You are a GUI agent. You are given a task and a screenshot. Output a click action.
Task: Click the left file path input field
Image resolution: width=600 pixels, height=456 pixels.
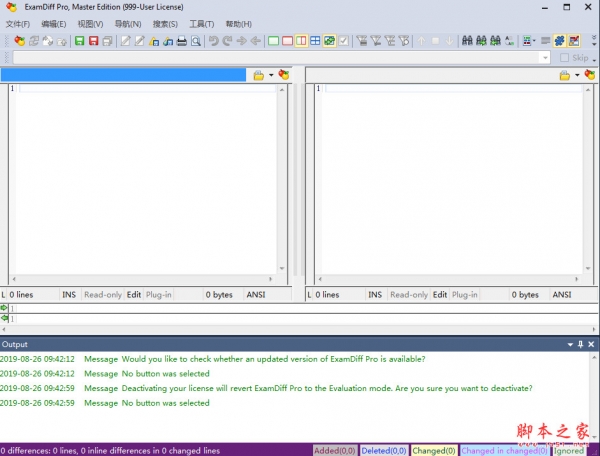(x=122, y=75)
